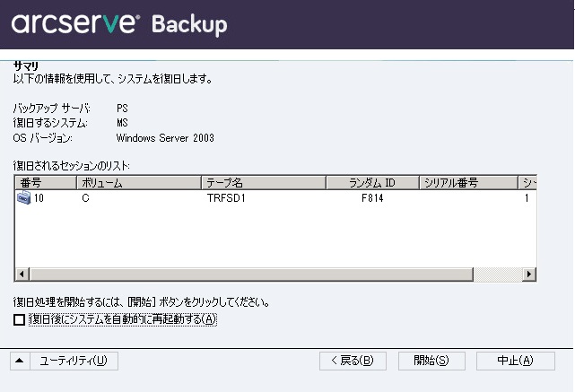Viewport: 575px width, 392px height.
Task: Go back with 戻る(B) button
Action: (353, 361)
